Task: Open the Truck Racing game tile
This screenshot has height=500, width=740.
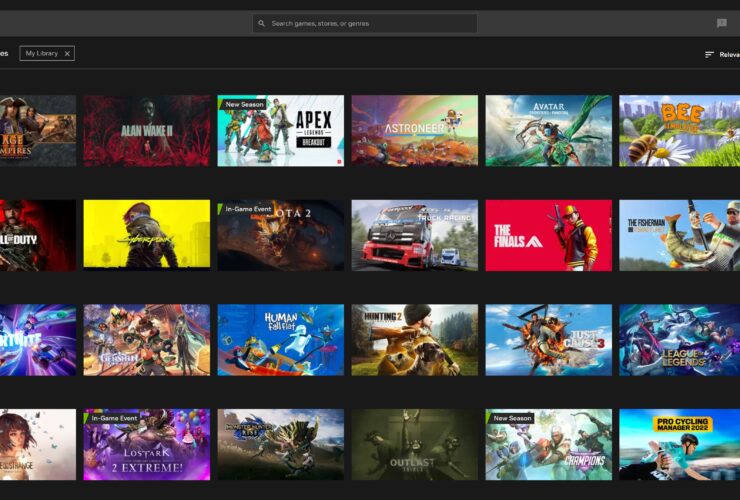Action: [x=414, y=235]
